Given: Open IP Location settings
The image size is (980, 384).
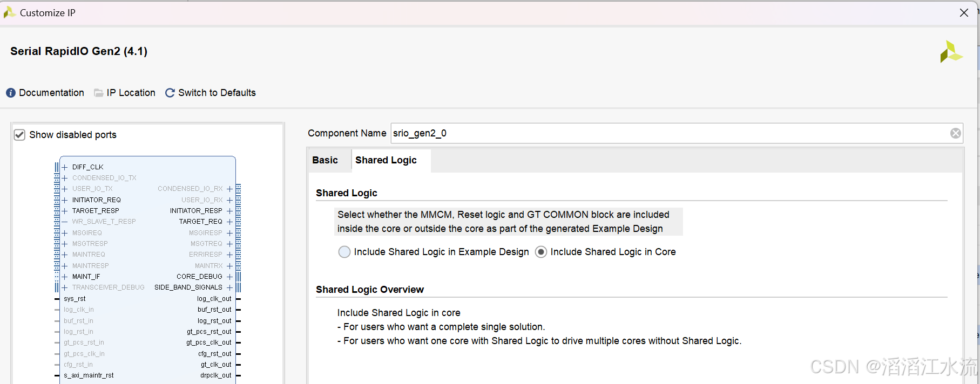Looking at the screenshot, I should 131,93.
